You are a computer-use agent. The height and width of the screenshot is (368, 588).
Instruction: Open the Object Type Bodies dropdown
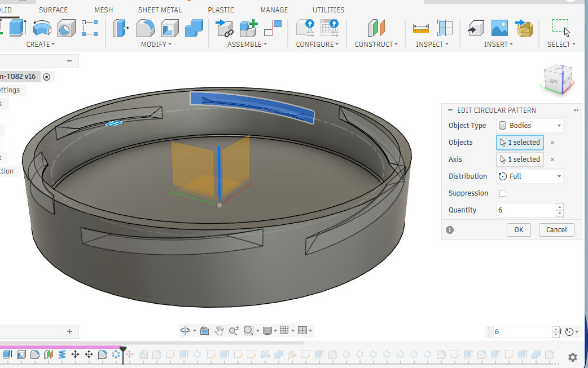[x=530, y=126]
